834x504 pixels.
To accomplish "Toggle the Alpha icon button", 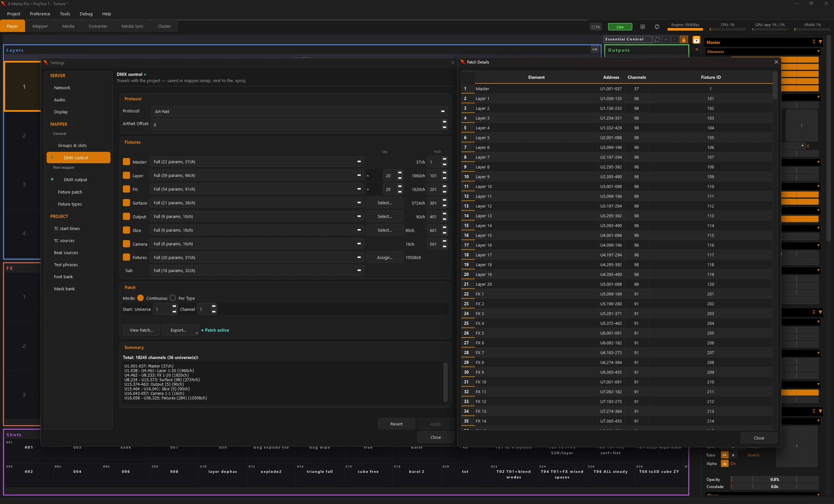I will (x=725, y=464).
